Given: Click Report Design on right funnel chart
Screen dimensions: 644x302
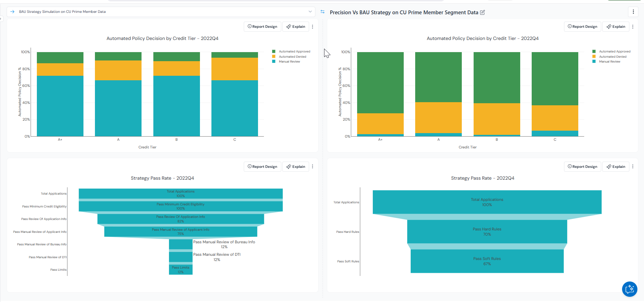Looking at the screenshot, I should (582, 166).
